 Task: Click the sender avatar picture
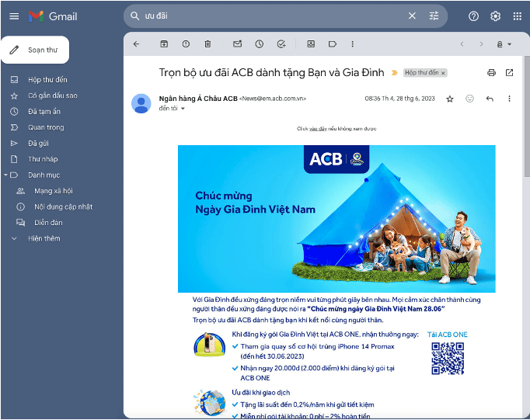coord(141,103)
